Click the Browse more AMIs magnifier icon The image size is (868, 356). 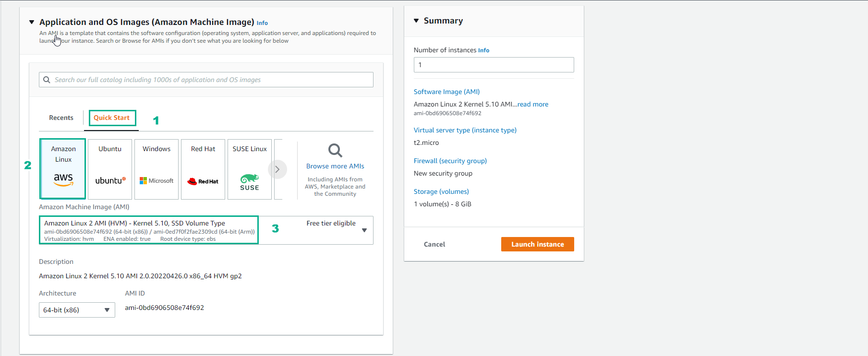(335, 150)
